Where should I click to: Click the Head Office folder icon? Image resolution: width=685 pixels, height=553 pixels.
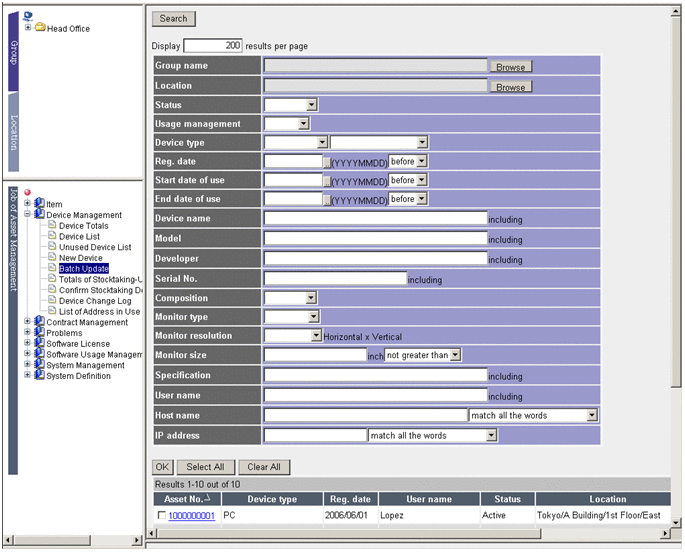(x=40, y=28)
